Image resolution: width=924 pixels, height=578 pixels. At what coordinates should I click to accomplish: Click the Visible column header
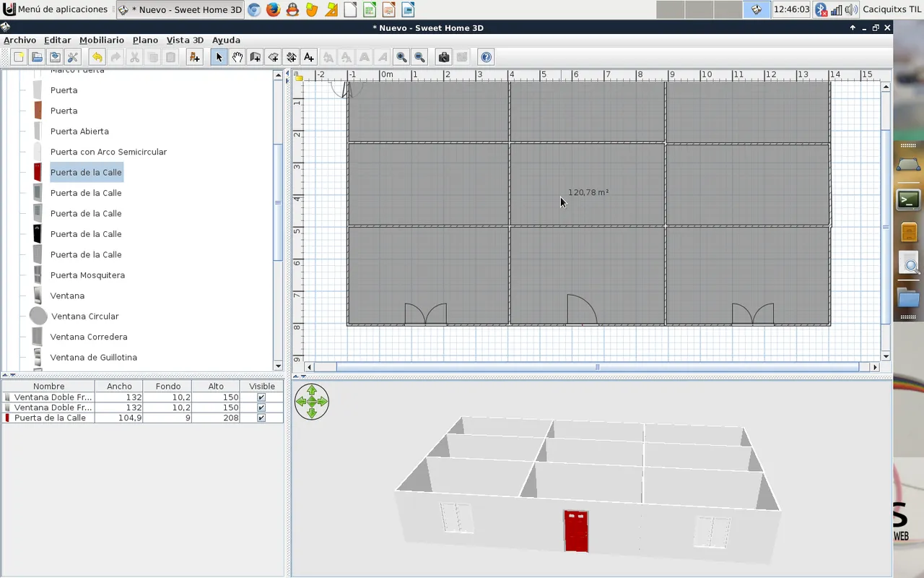[x=262, y=387]
